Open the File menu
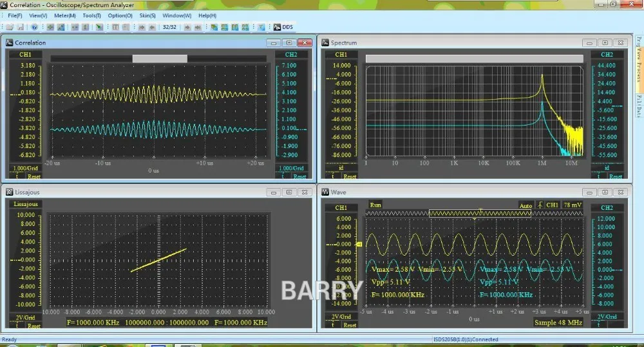 15,15
